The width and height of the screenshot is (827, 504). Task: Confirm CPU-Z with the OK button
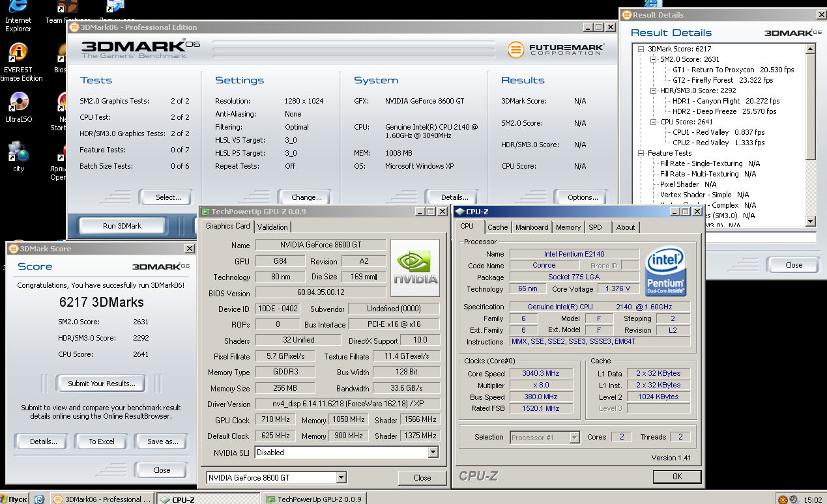[677, 477]
